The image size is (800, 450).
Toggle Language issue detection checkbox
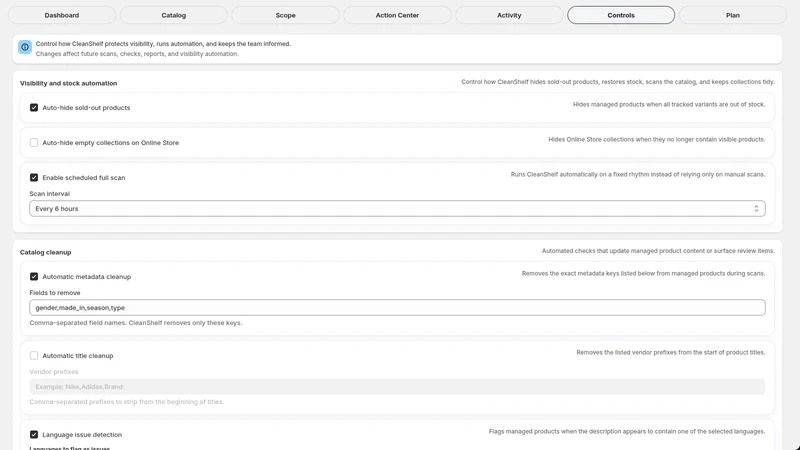[x=34, y=435]
